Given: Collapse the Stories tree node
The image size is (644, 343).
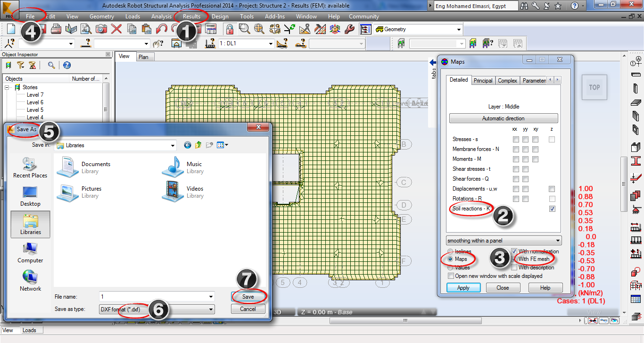Looking at the screenshot, I should [8, 87].
